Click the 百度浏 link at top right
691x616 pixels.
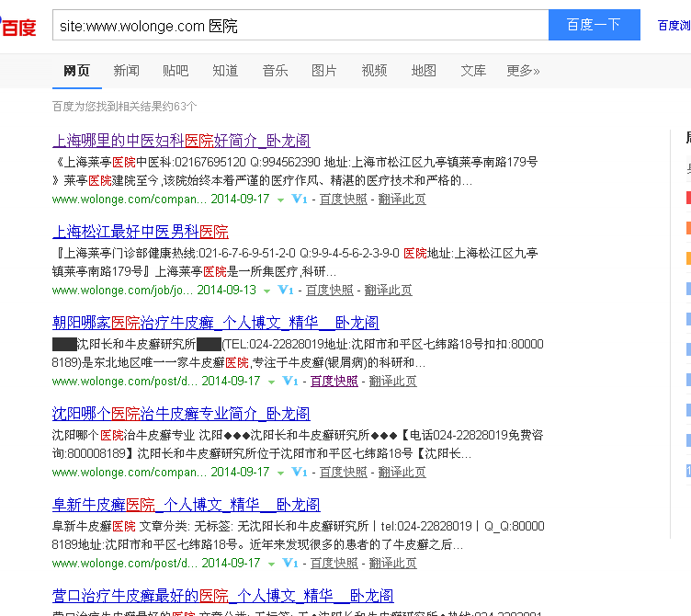pyautogui.click(x=674, y=26)
